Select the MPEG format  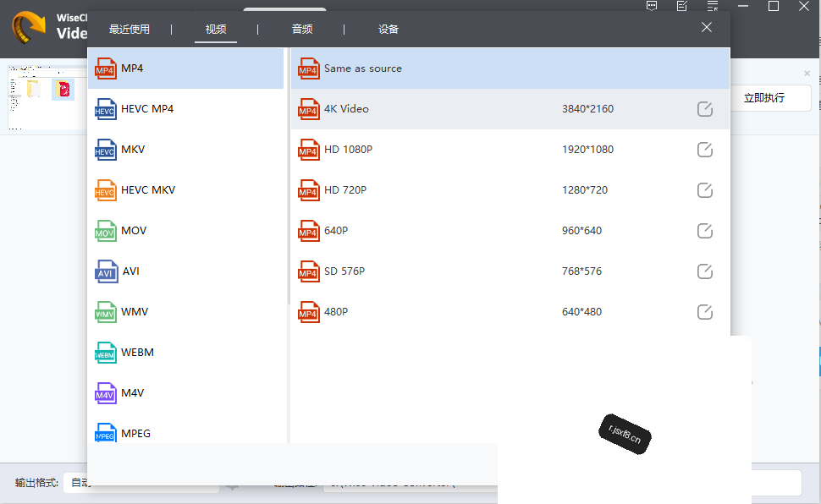tap(185, 432)
